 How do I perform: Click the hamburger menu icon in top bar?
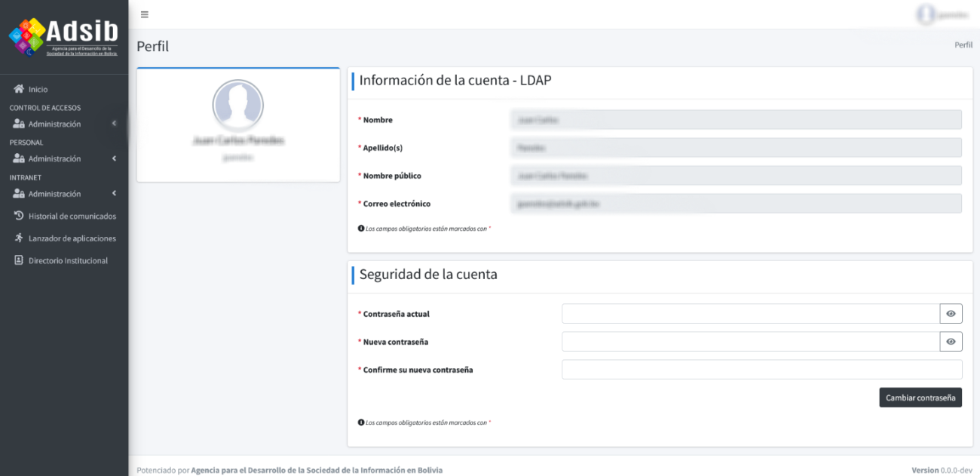pos(145,14)
